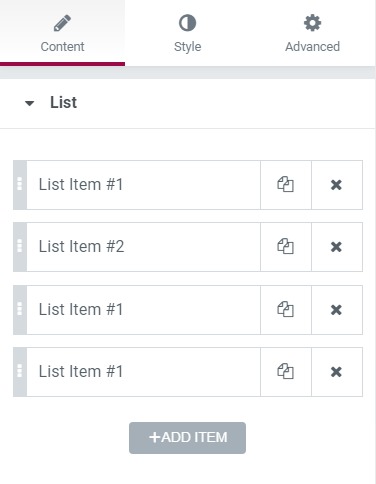Viewport: 376px width, 484px height.
Task: Click the drag handle of List Item #2
Action: tap(20, 247)
